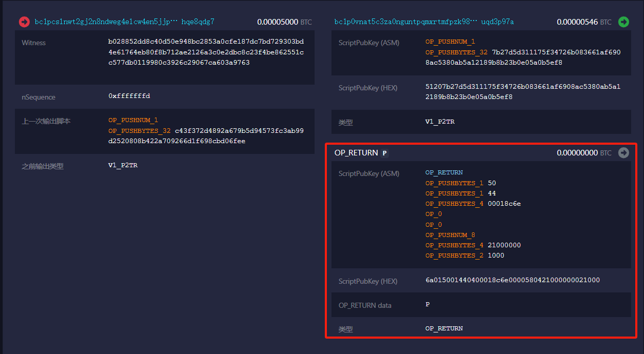Image resolution: width=644 pixels, height=354 pixels.
Task: Click the first output's ScriptPubKey HEX value
Action: [x=523, y=91]
